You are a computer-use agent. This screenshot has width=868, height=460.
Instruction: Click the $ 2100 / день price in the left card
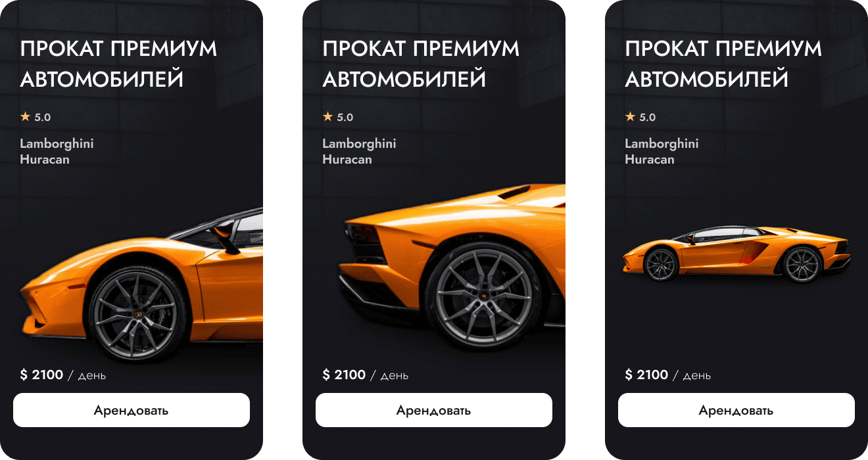pyautogui.click(x=63, y=375)
